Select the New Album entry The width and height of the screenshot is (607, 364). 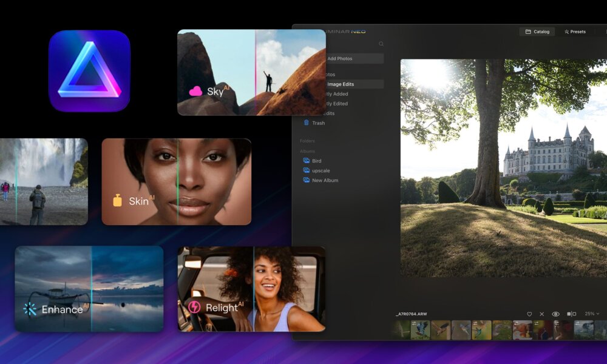pyautogui.click(x=320, y=180)
